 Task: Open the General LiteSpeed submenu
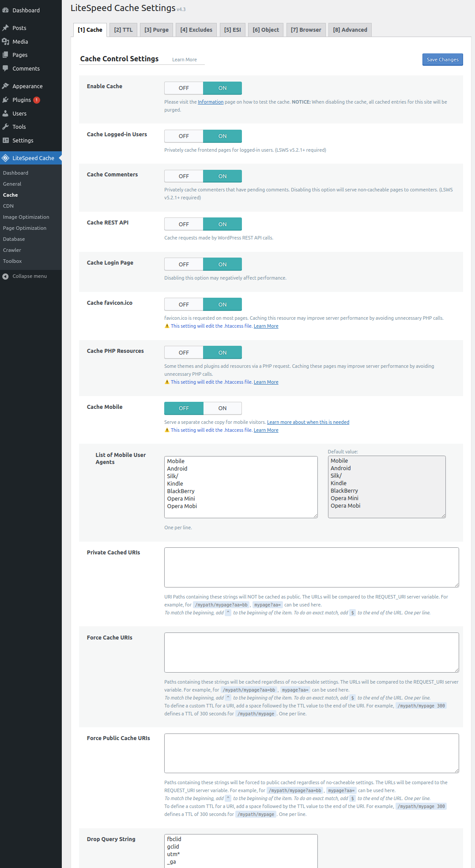coord(12,184)
